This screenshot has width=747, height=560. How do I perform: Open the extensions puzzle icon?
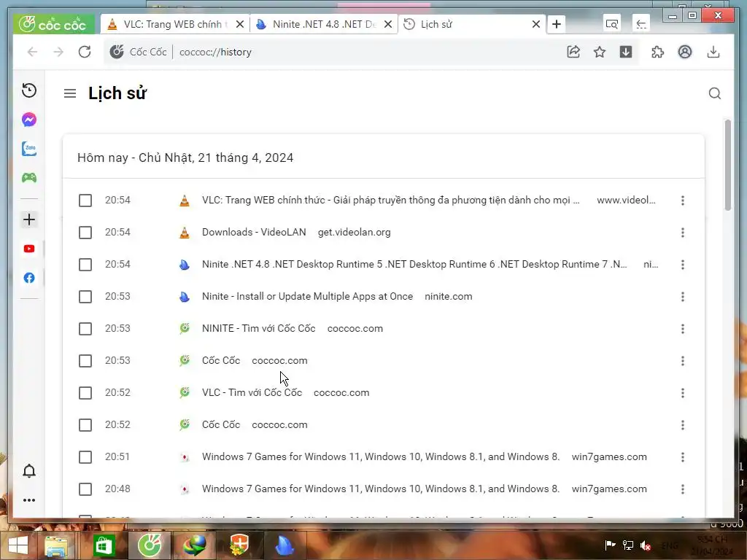pos(658,52)
